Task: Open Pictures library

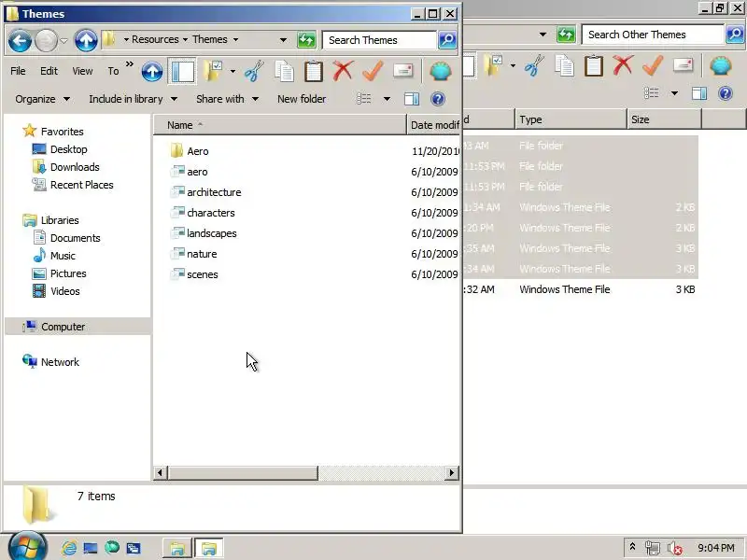Action: point(68,273)
